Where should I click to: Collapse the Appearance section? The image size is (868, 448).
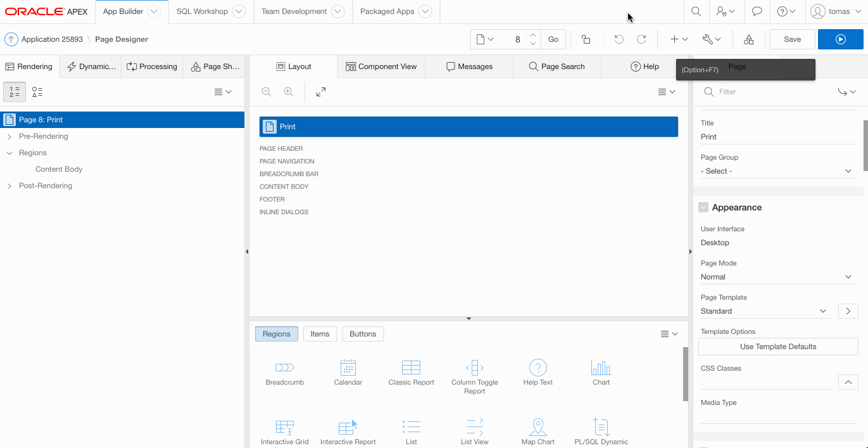703,207
